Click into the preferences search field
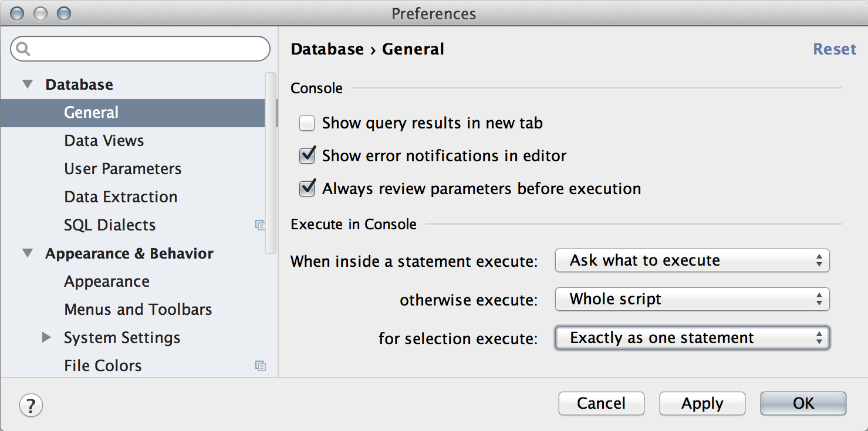 [140, 49]
